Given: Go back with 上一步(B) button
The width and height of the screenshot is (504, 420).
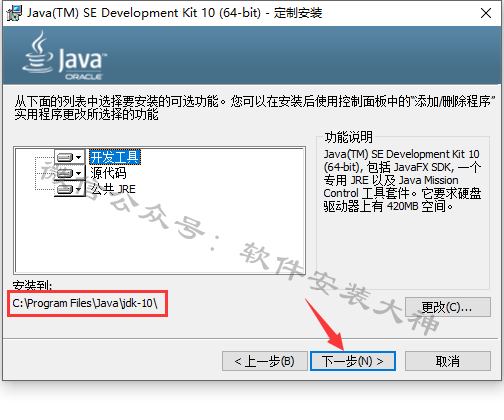Looking at the screenshot, I should coord(265,361).
